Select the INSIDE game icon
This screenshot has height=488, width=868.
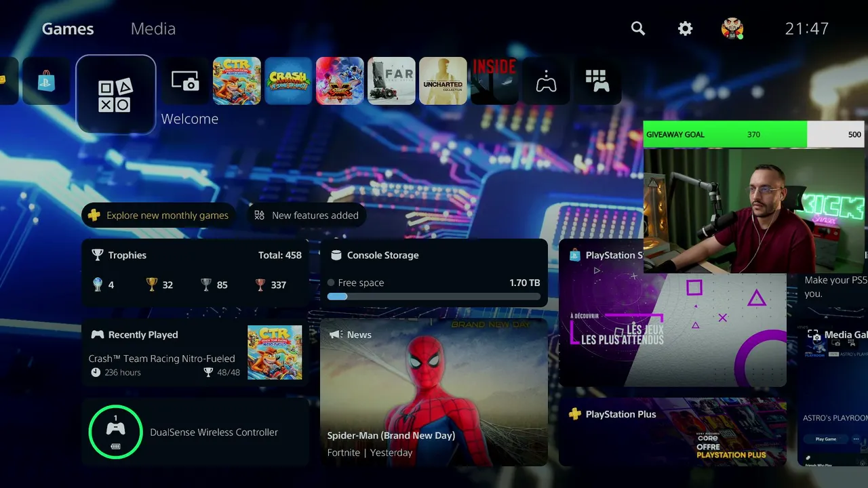coord(494,81)
